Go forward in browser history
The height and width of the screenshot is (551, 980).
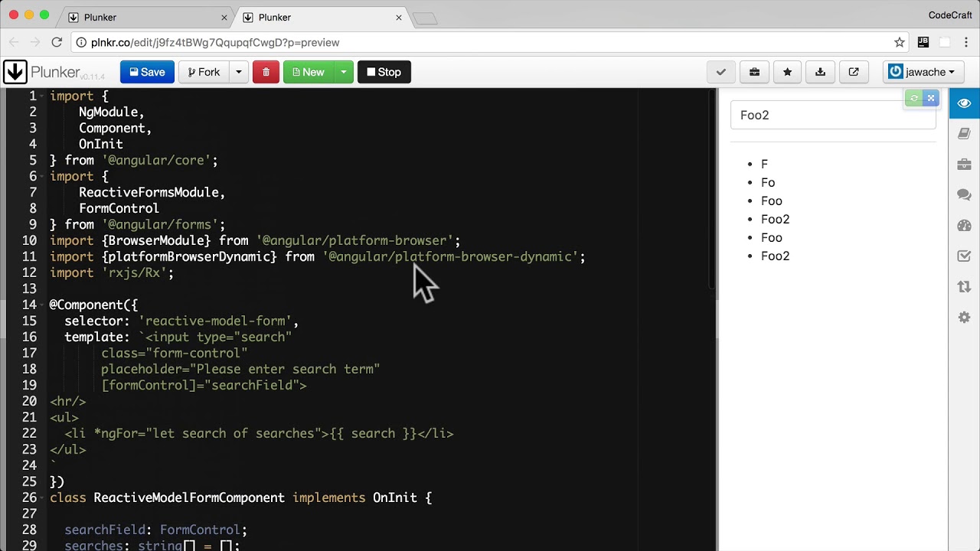[x=35, y=43]
